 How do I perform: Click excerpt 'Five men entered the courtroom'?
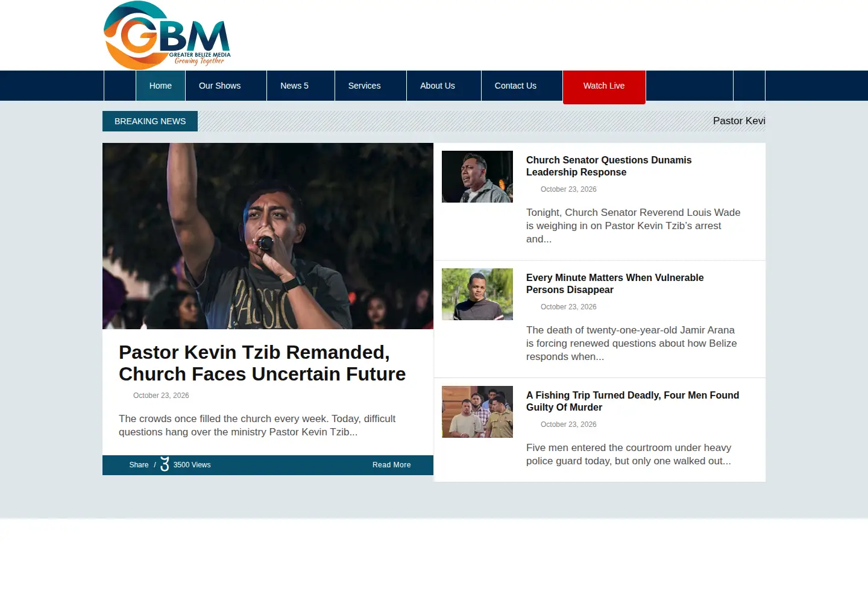click(x=629, y=454)
